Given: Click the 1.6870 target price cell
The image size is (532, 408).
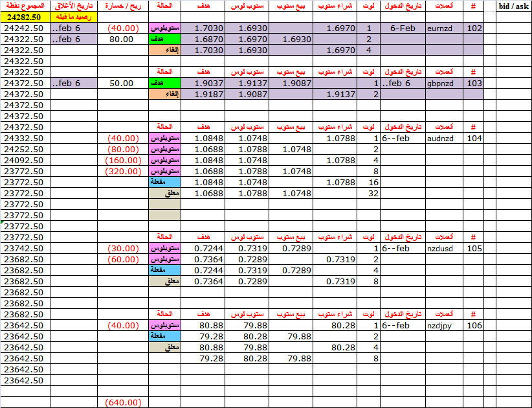Looking at the screenshot, I should tap(203, 40).
